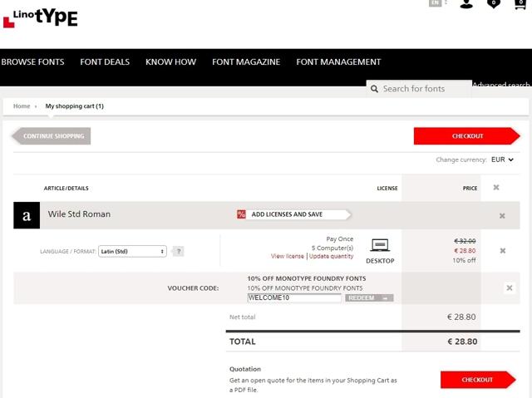This screenshot has height=398, width=532.
Task: Open the Wile Std Roman font thumbnail
Action: point(27,215)
